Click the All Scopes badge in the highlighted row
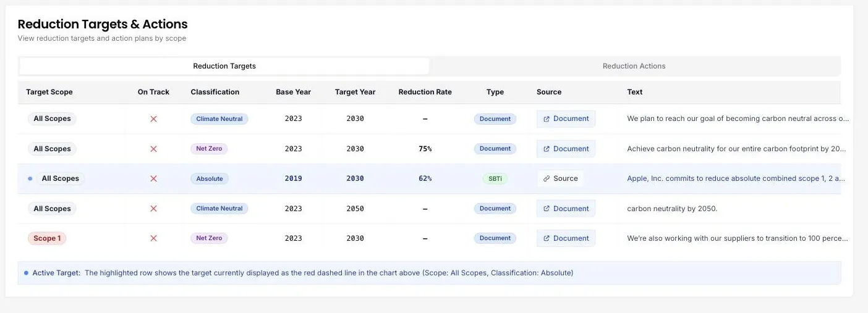Viewport: 868px width, 313px height. click(x=61, y=178)
